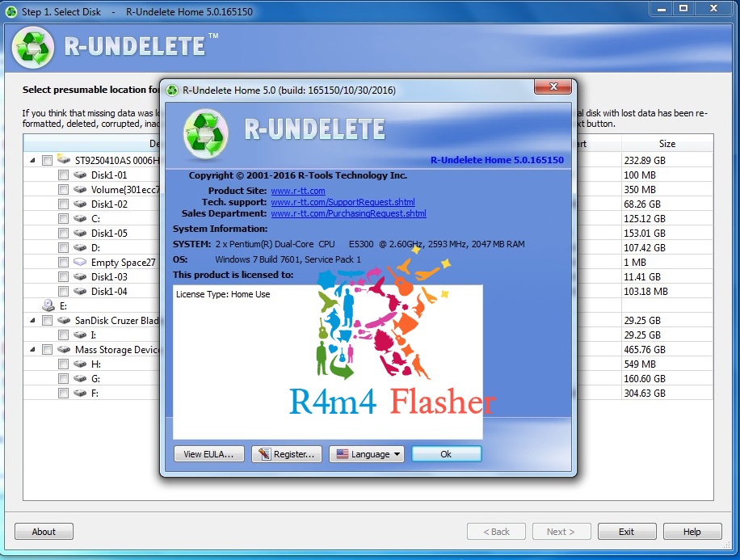Click the R-Undelete Home 5.0.165150 version text

coord(497,160)
